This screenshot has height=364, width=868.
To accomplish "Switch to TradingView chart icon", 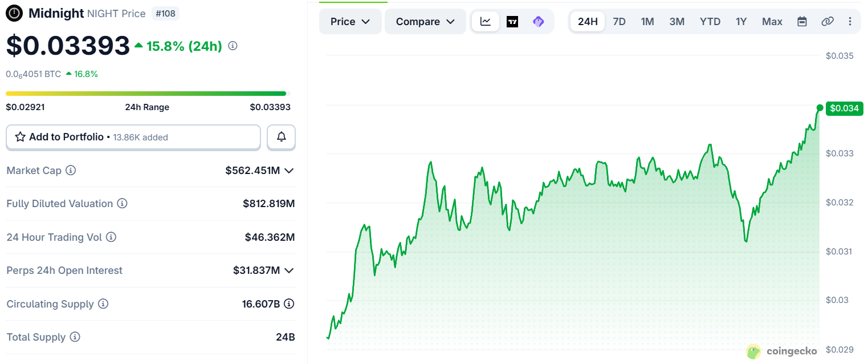I will (x=512, y=22).
